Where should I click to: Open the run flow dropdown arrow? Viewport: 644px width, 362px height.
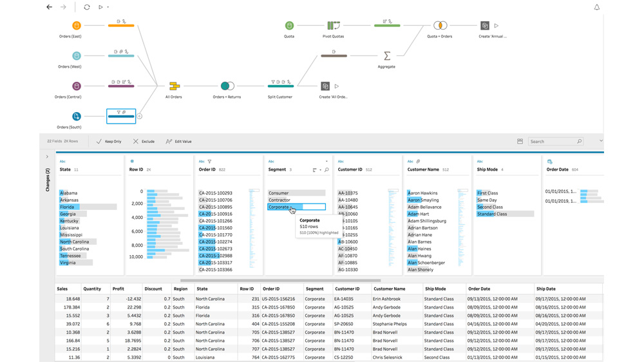click(108, 7)
